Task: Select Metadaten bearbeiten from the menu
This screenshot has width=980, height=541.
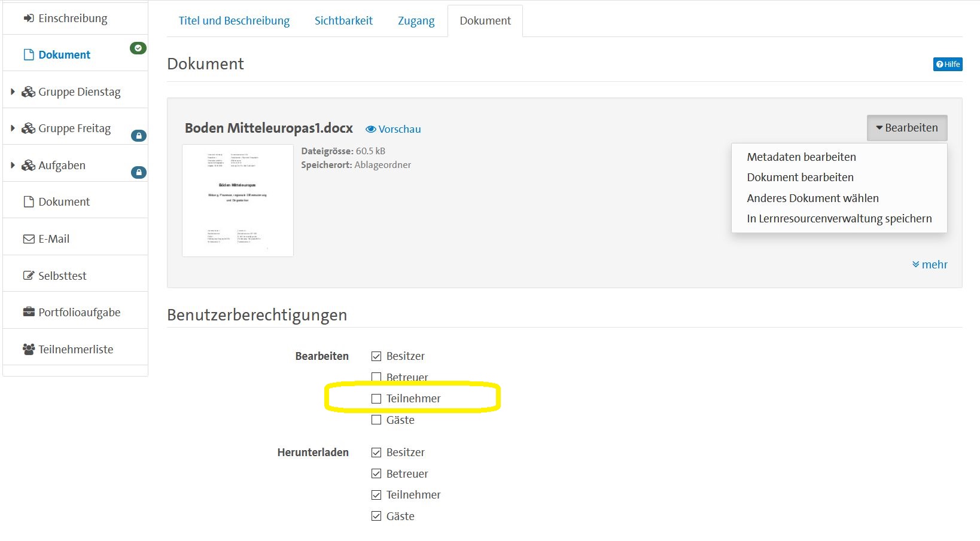Action: coord(801,157)
